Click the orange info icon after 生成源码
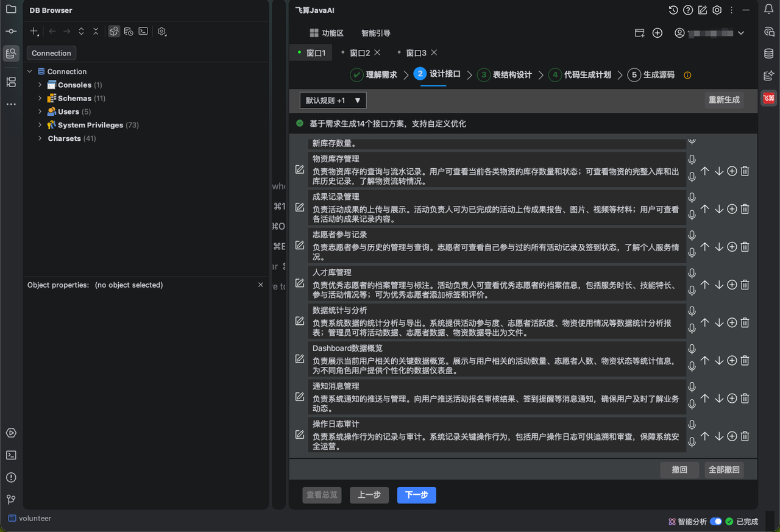 (687, 76)
